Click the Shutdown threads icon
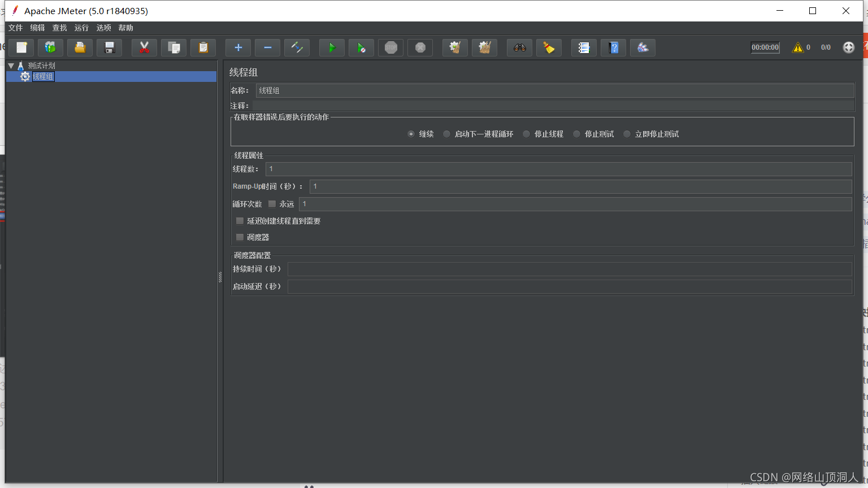868x488 pixels. [x=420, y=47]
